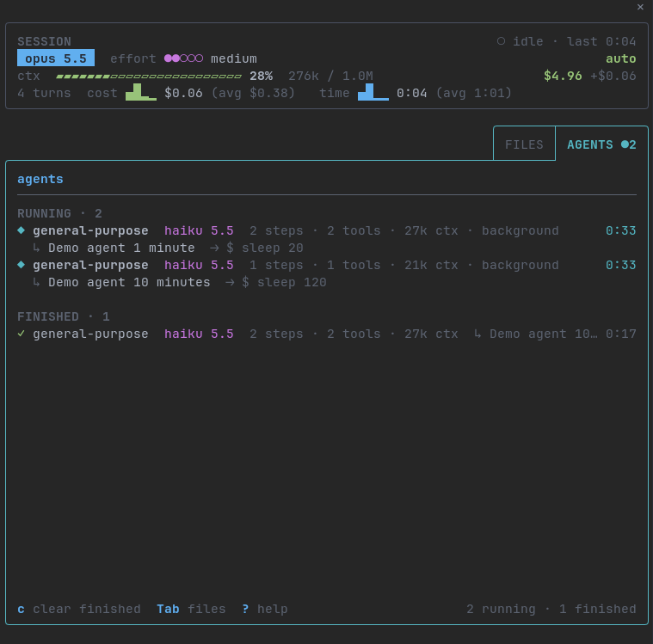653x644 pixels.
Task: Click the truncated Demo agent 10… label
Action: point(544,334)
